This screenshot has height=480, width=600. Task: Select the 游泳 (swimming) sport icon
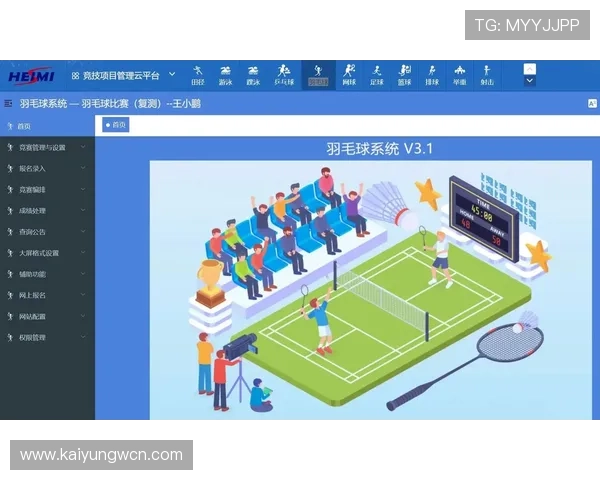point(226,74)
